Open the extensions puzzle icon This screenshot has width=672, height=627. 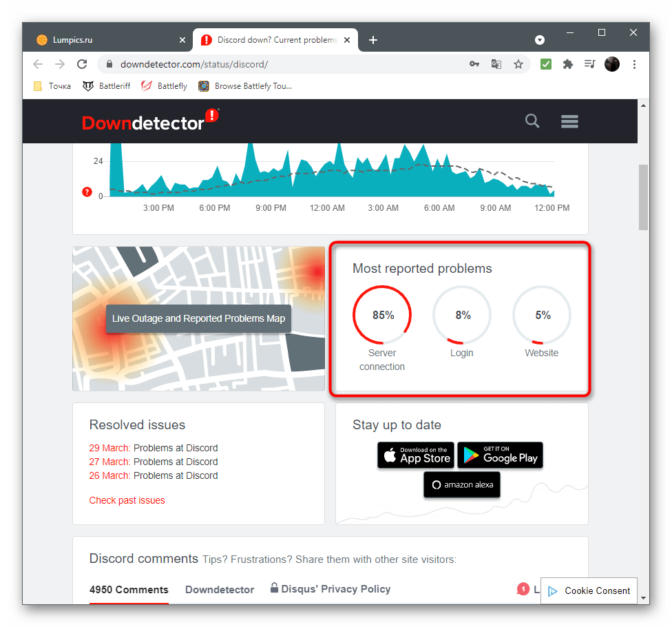point(568,64)
